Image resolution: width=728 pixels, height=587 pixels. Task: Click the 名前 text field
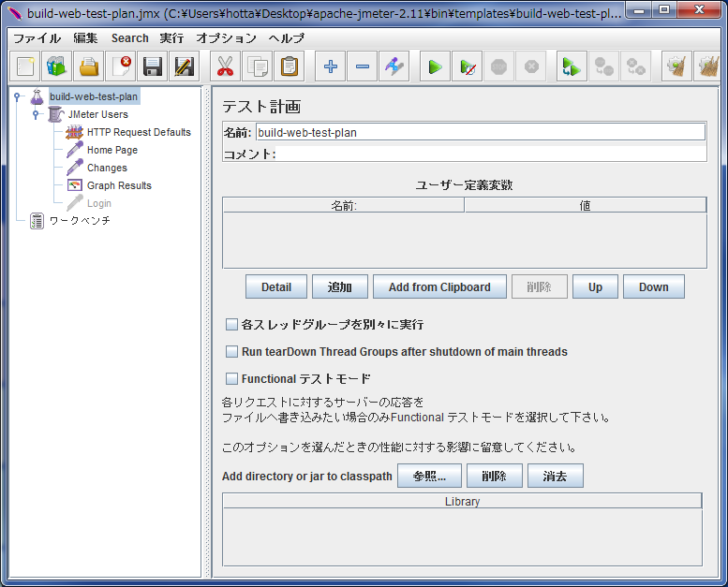tap(481, 132)
